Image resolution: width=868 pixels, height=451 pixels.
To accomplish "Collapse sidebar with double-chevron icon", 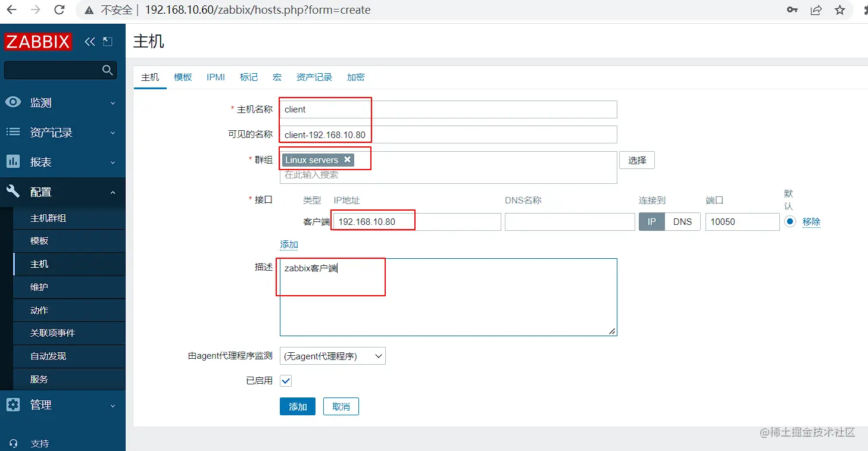I will (90, 42).
